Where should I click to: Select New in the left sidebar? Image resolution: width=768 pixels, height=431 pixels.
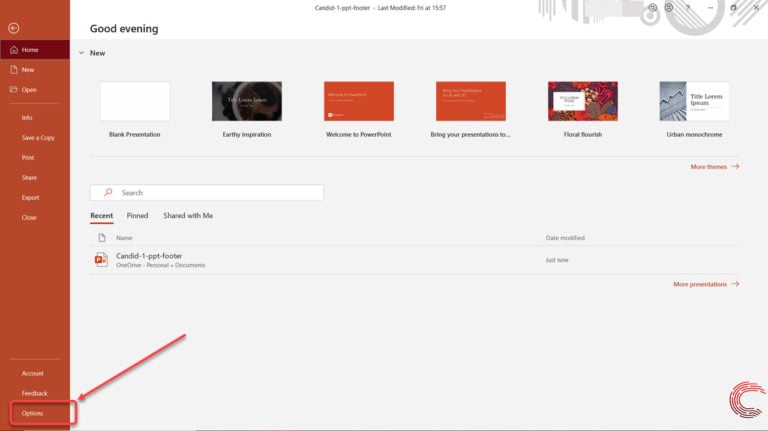point(35,70)
